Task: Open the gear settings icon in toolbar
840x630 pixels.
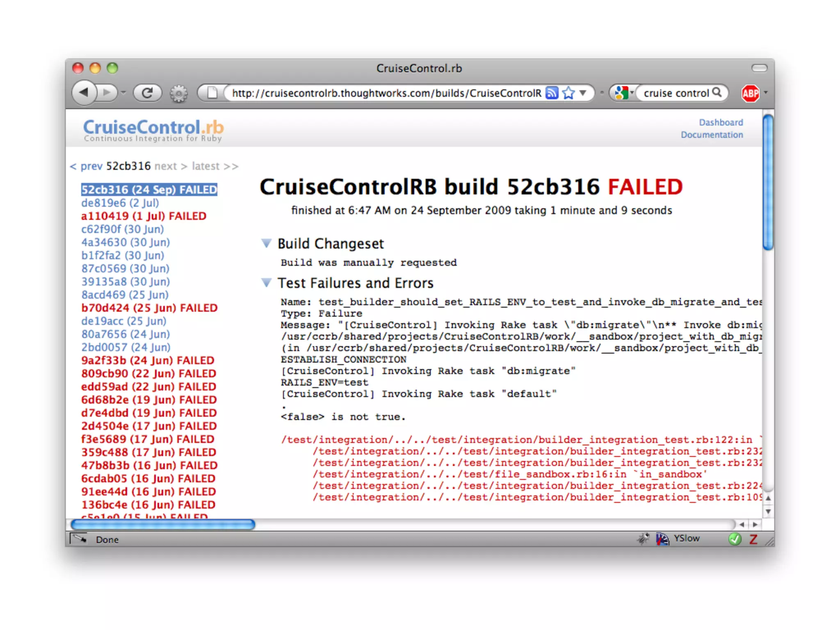Action: (178, 94)
